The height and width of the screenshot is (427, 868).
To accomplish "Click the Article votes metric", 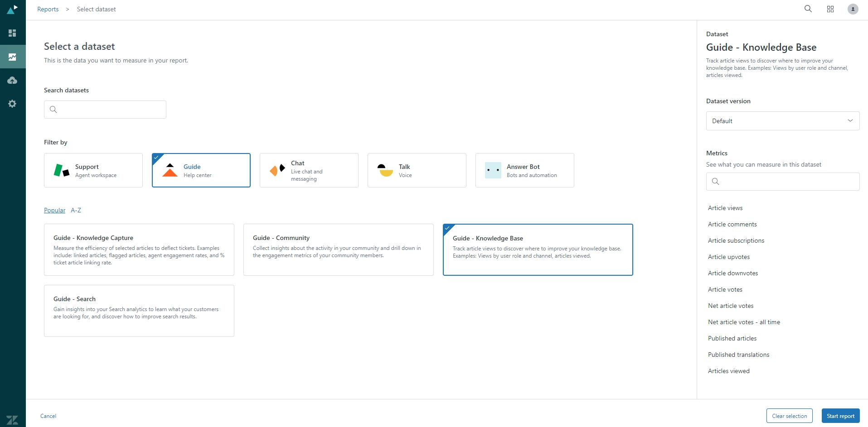I will tap(725, 289).
